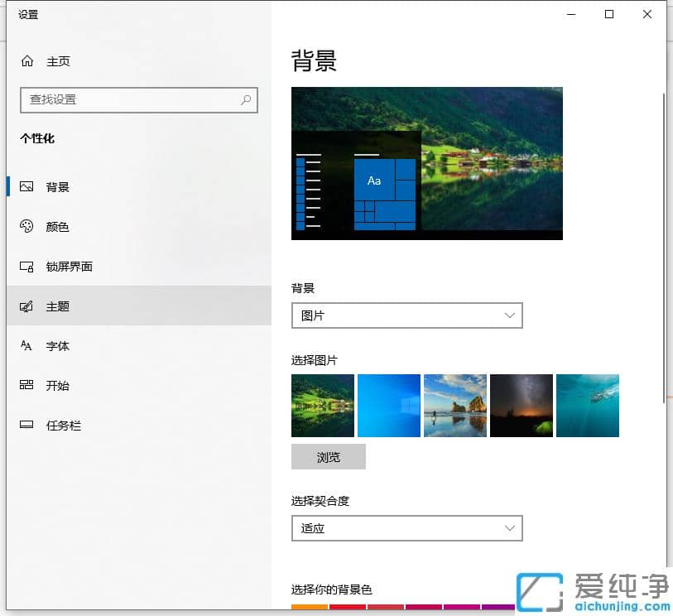Select the underwater diver wallpaper thumbnail
The height and width of the screenshot is (616, 673).
click(588, 405)
